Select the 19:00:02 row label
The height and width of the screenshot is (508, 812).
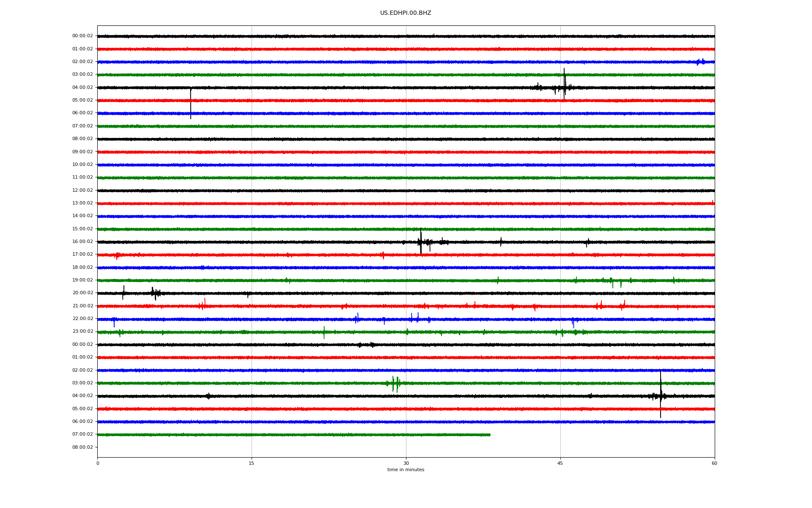click(82, 280)
